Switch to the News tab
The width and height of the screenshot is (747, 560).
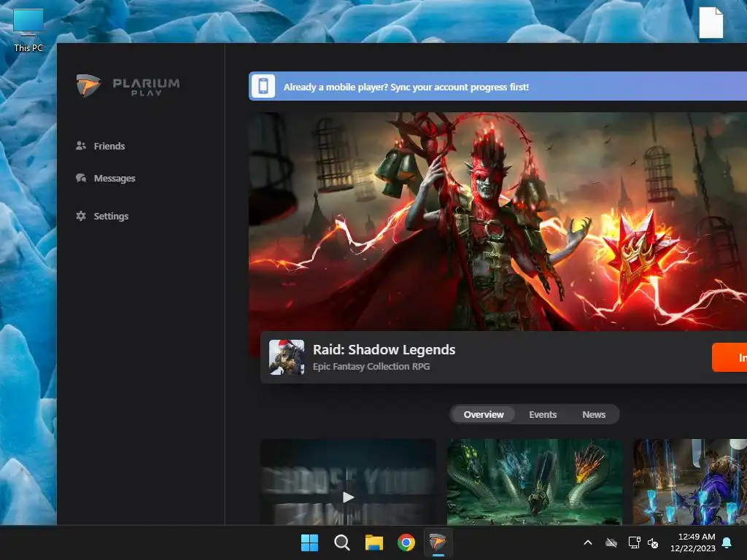click(594, 415)
